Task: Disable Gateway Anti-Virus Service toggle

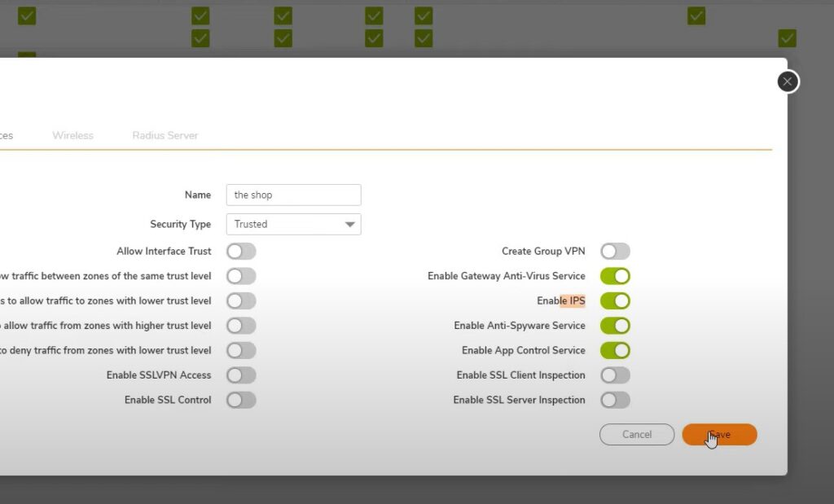Action: tap(615, 276)
